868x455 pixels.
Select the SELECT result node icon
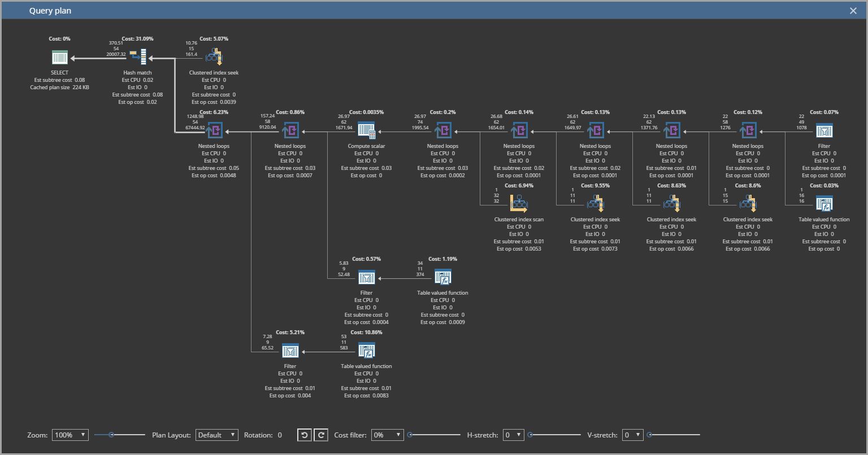coord(59,56)
